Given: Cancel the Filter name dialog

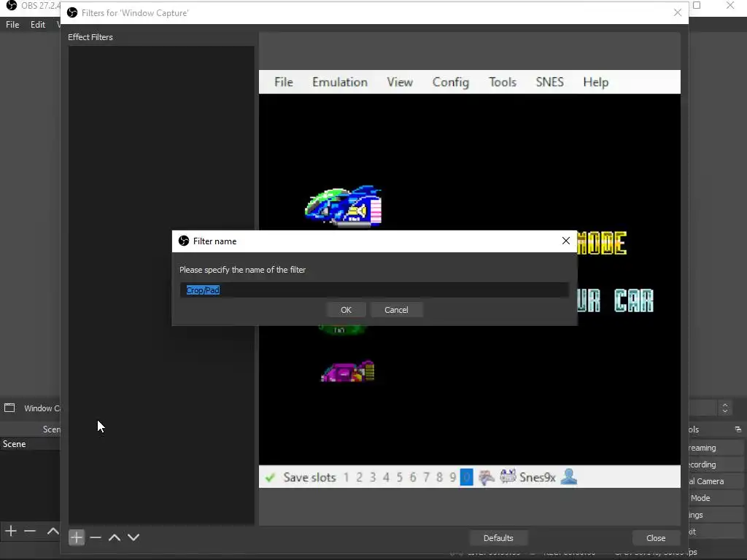Looking at the screenshot, I should (x=396, y=309).
